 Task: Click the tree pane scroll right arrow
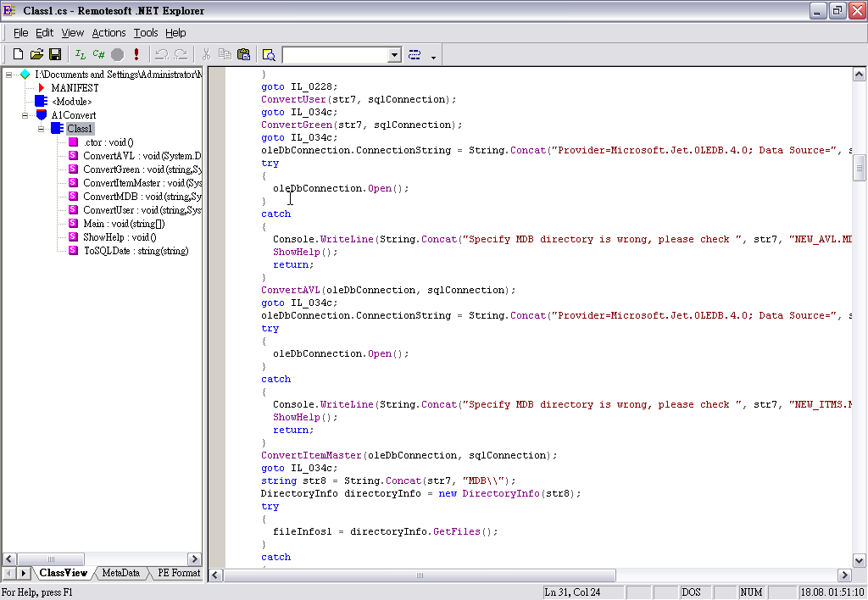coord(194,559)
